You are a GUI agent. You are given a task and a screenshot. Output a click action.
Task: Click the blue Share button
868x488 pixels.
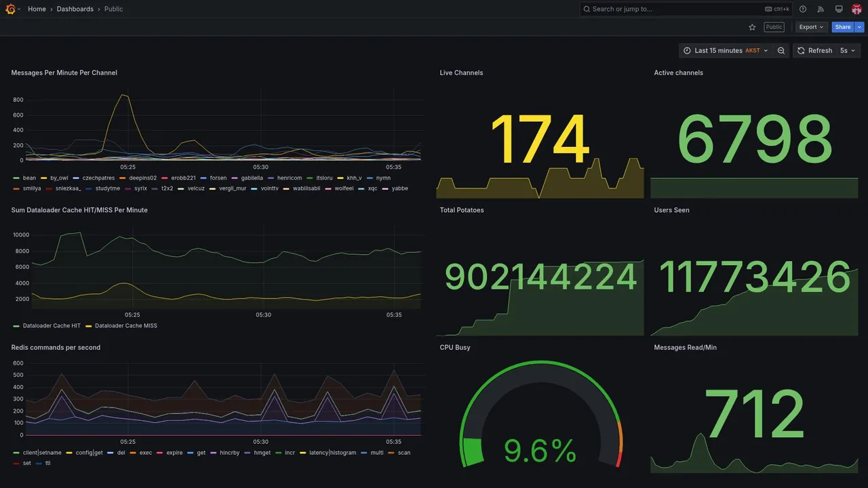click(x=843, y=27)
